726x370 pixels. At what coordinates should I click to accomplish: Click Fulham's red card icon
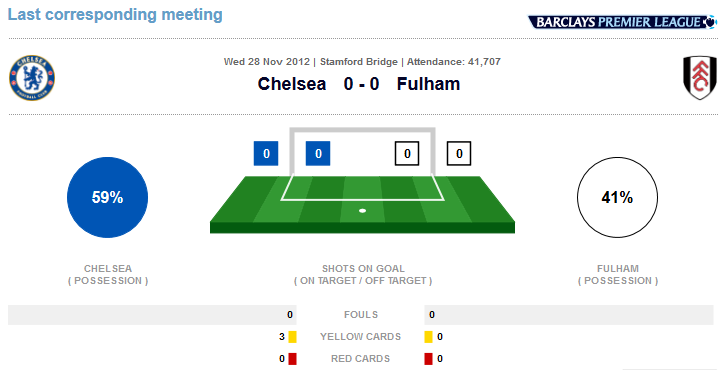point(428,359)
